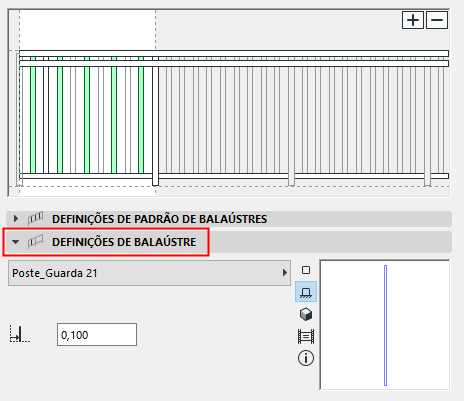Collapse Definições de Balaústre panel arrow
Screen dimensions: 464x401
pyautogui.click(x=15, y=242)
